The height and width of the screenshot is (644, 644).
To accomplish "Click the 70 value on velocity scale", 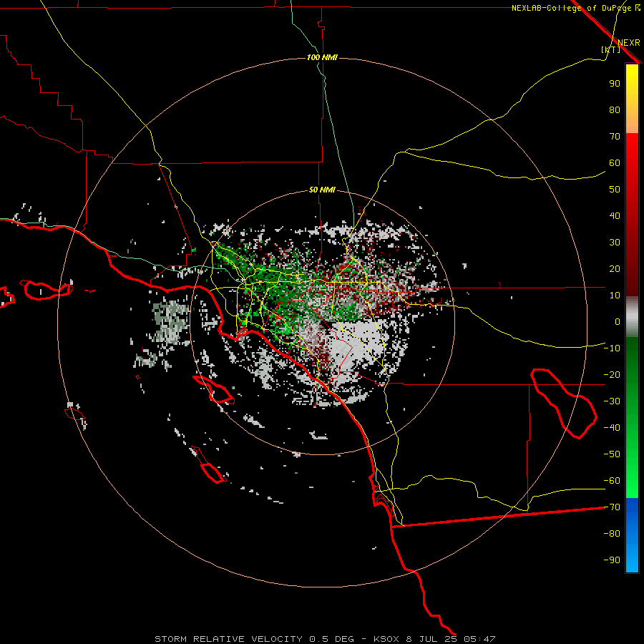I will (x=615, y=137).
